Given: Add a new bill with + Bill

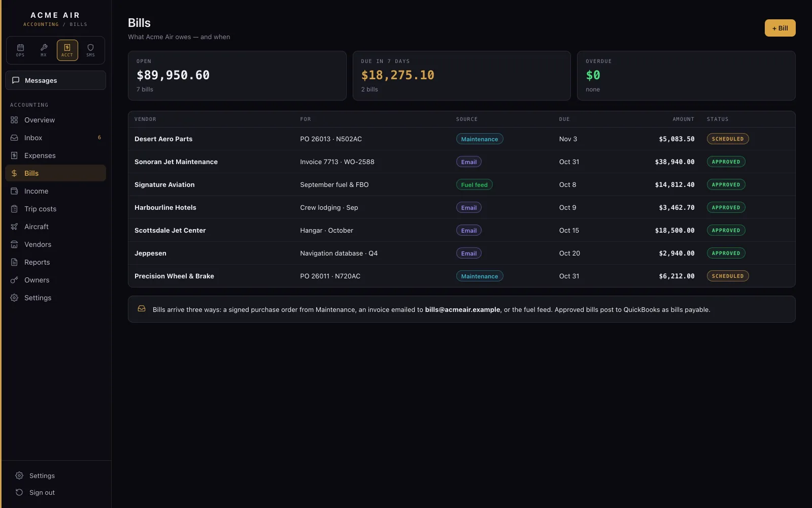Looking at the screenshot, I should [x=780, y=28].
